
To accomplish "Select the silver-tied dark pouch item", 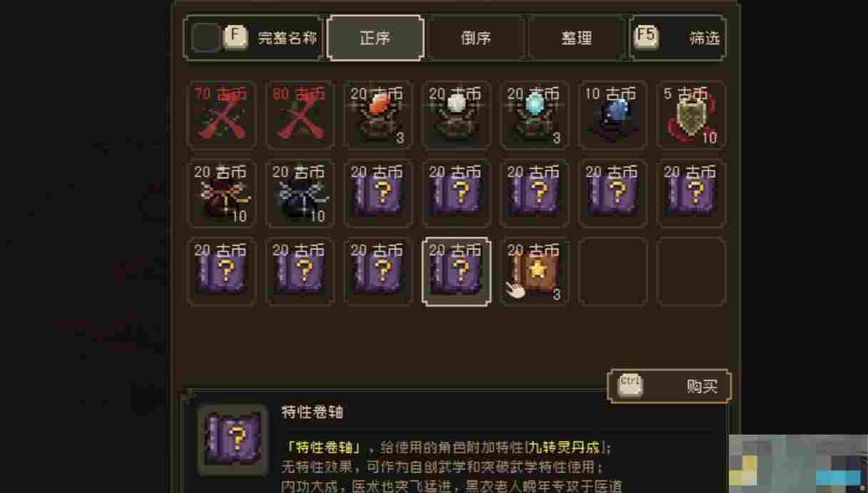I will click(x=300, y=194).
